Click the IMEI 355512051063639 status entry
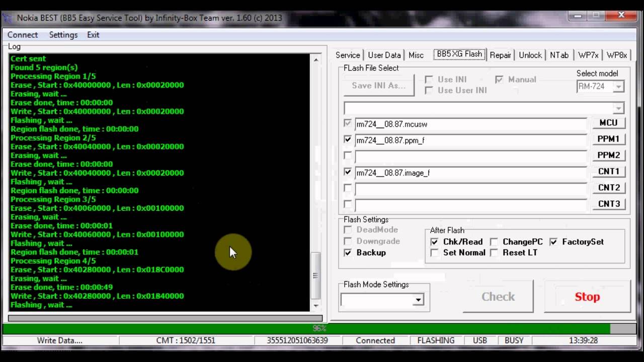This screenshot has width=644, height=362. [x=297, y=340]
